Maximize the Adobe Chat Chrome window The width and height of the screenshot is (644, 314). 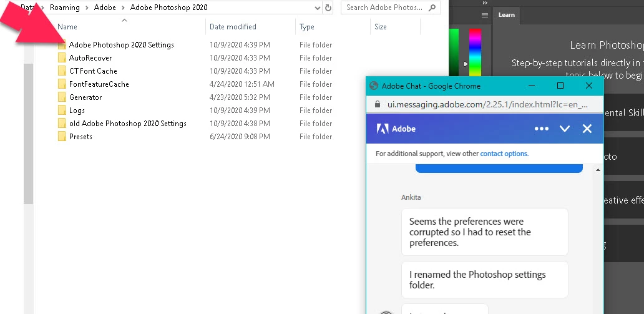(x=560, y=86)
